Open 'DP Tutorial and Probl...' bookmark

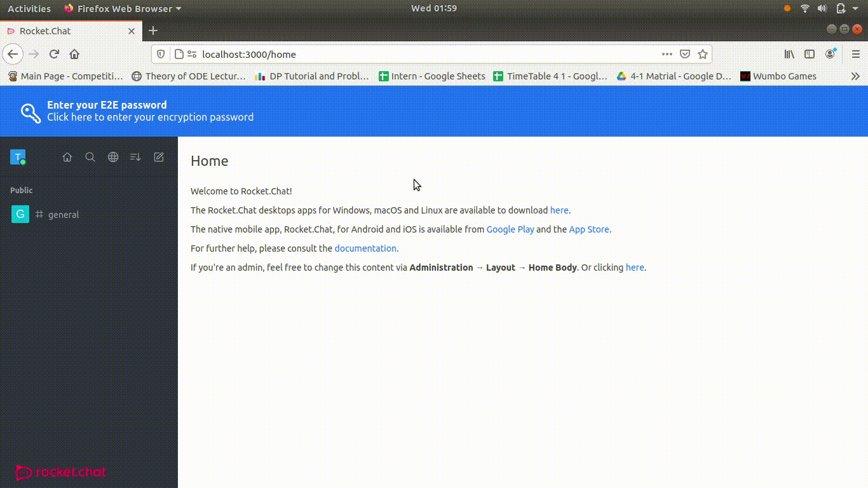click(312, 76)
